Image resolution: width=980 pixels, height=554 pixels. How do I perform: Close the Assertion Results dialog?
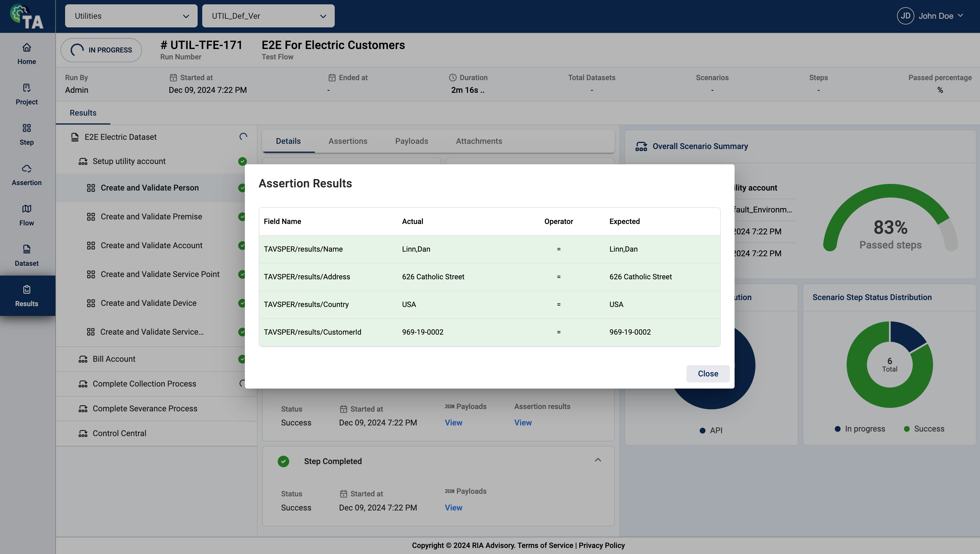pyautogui.click(x=707, y=374)
